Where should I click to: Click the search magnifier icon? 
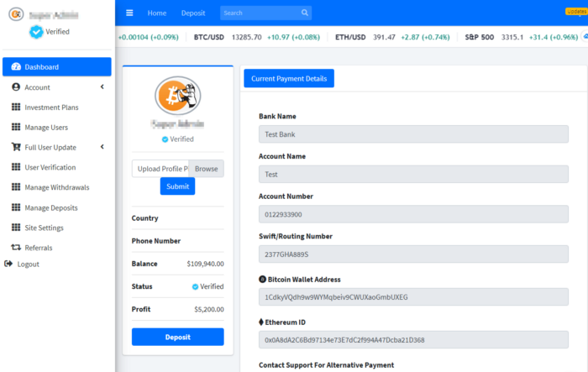pyautogui.click(x=305, y=13)
